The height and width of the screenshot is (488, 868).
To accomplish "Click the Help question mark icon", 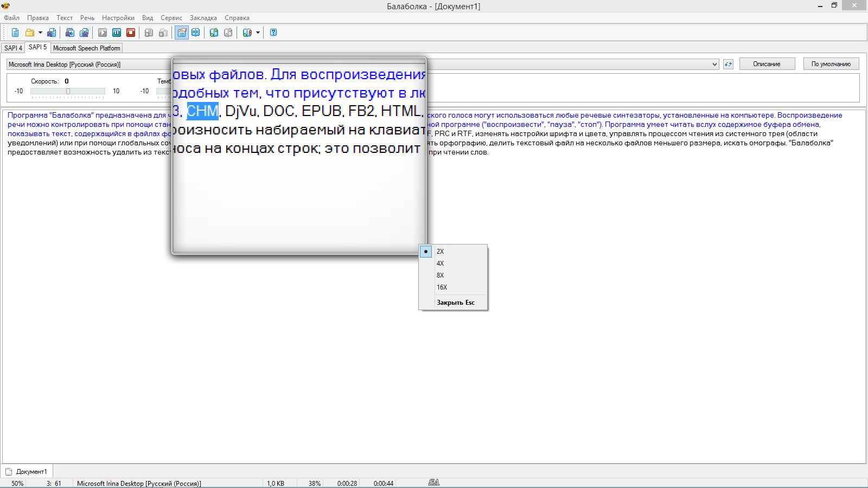I will [273, 33].
